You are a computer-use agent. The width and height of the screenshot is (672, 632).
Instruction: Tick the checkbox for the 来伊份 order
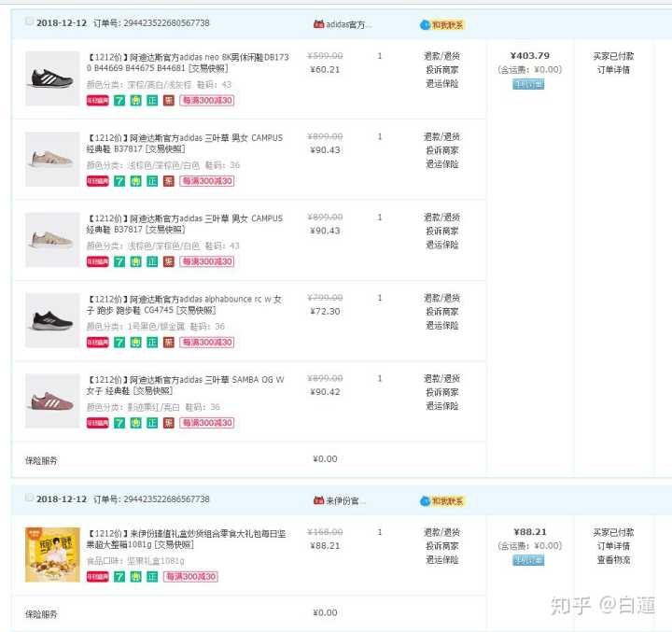(x=29, y=499)
